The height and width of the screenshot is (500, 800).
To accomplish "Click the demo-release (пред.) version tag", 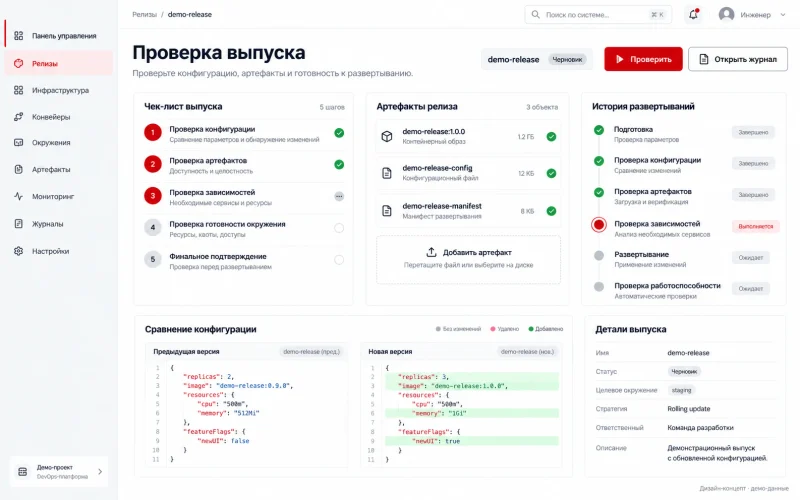I will click(x=312, y=352).
